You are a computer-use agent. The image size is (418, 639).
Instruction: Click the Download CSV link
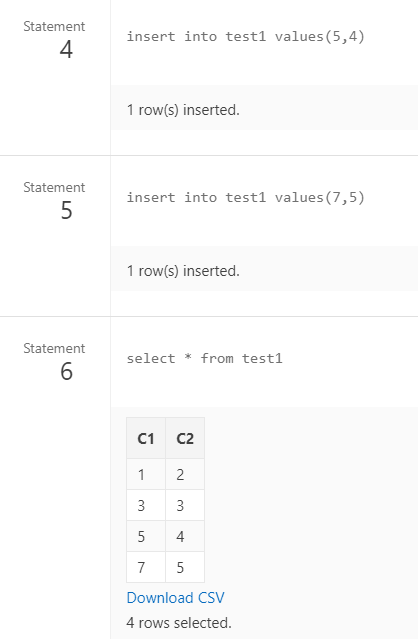click(175, 597)
